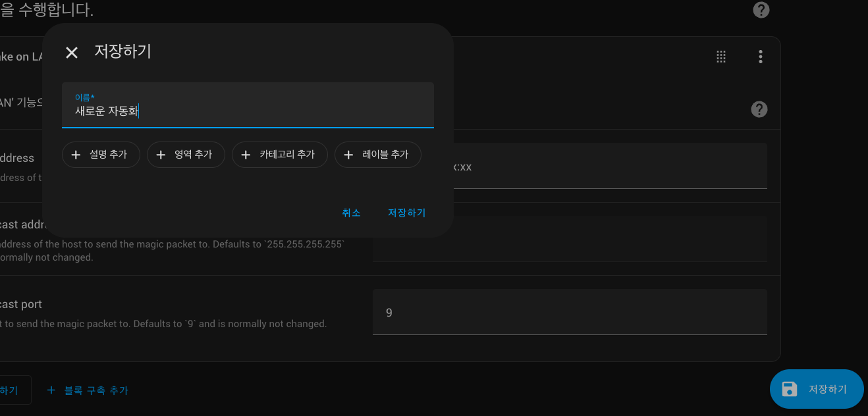Screen dimensions: 868x416
Task: Focus the 이름 text field
Action: [x=248, y=110]
